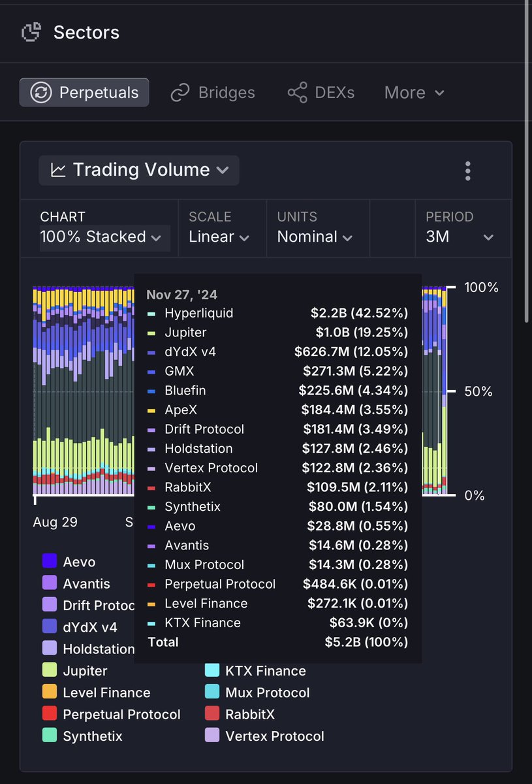This screenshot has width=532, height=784.
Task: Open the three-dot chart options menu
Action: [467, 171]
